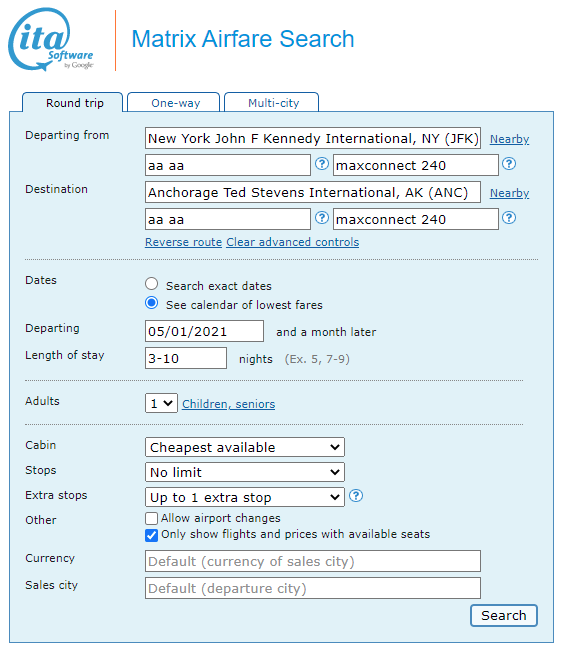
Task: Click the Search button
Action: pos(504,615)
